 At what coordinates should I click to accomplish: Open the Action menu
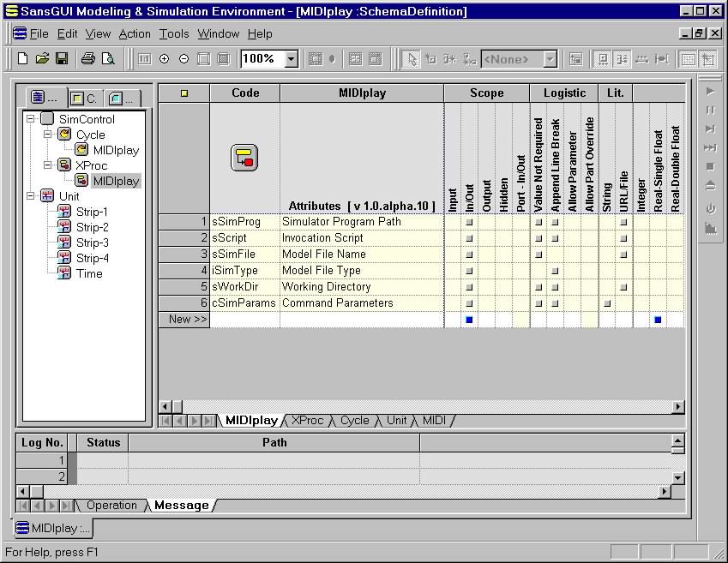135,34
